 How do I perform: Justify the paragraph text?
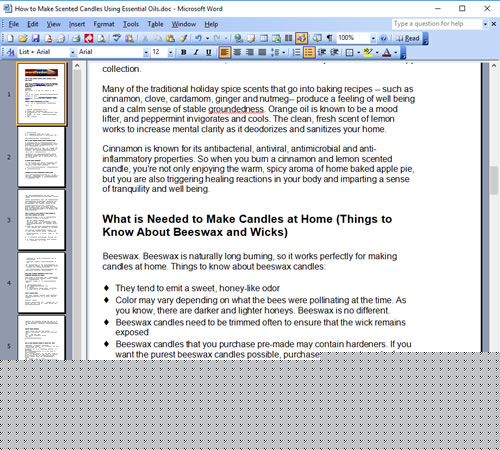(262, 52)
